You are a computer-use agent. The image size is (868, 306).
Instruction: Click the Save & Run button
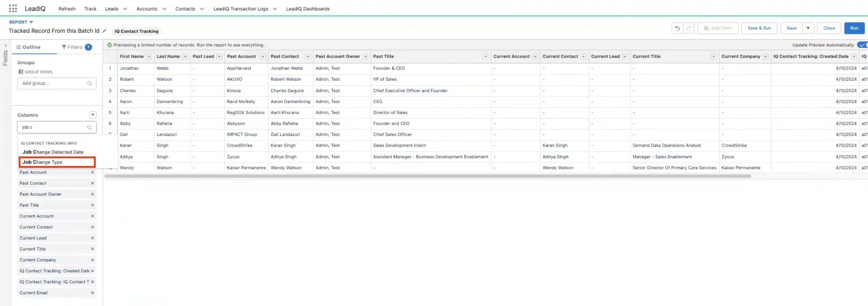pyautogui.click(x=759, y=28)
